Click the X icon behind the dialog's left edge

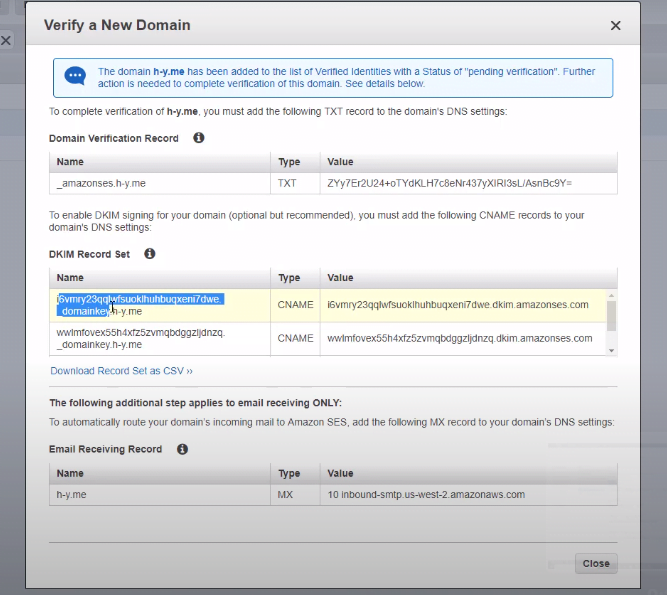[x=6, y=41]
